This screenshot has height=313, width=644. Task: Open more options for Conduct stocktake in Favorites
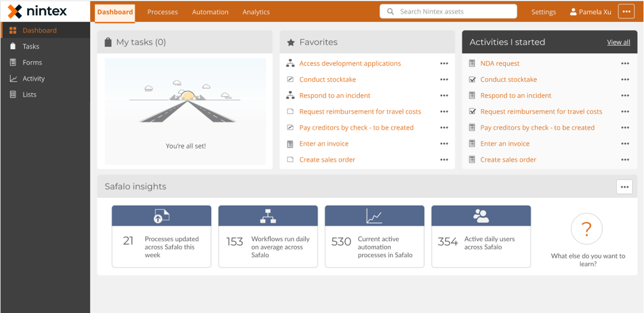pos(444,80)
